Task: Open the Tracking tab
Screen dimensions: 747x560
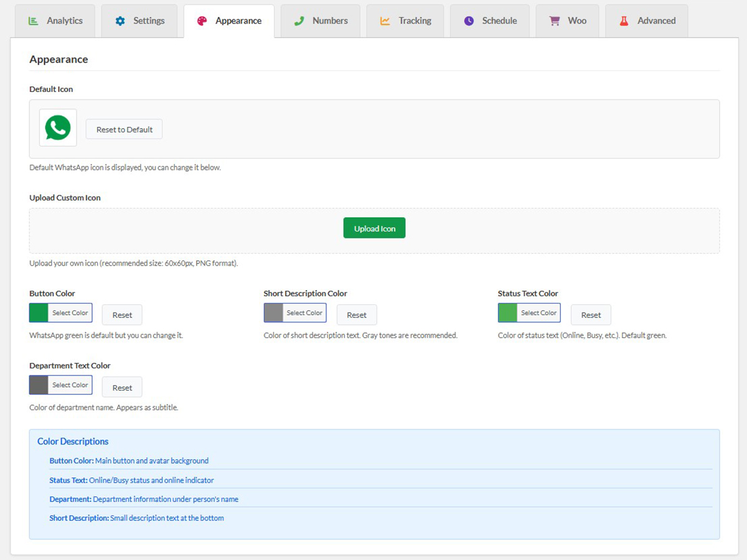Action: pos(405,21)
